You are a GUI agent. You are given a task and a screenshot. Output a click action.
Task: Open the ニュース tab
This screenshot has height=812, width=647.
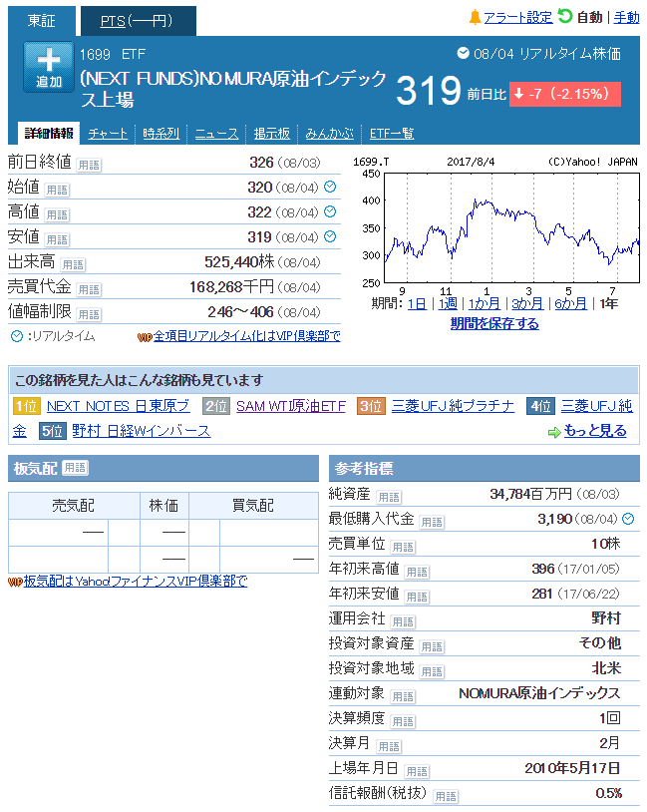pyautogui.click(x=216, y=133)
